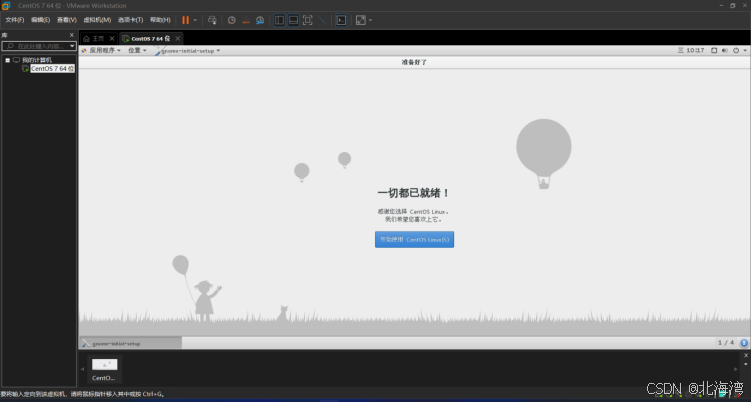
Task: Select the CentO... thumbnail in thumbnail bar
Action: pyautogui.click(x=104, y=369)
